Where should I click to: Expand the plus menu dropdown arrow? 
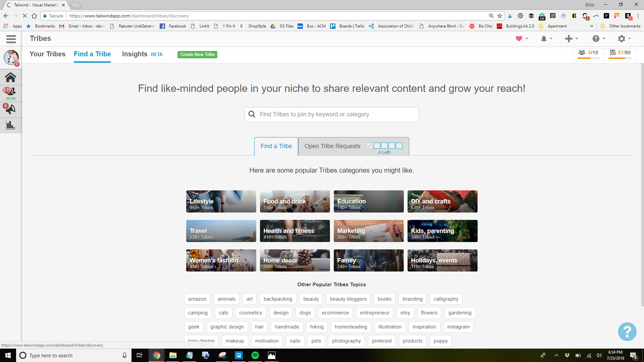pos(577,39)
